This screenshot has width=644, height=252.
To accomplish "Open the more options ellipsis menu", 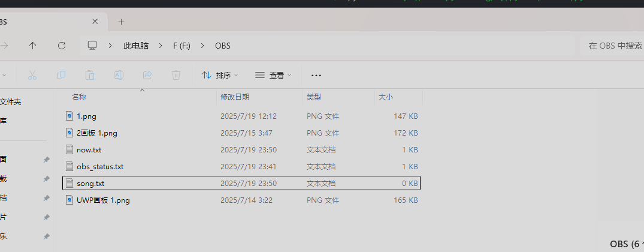I will (316, 75).
